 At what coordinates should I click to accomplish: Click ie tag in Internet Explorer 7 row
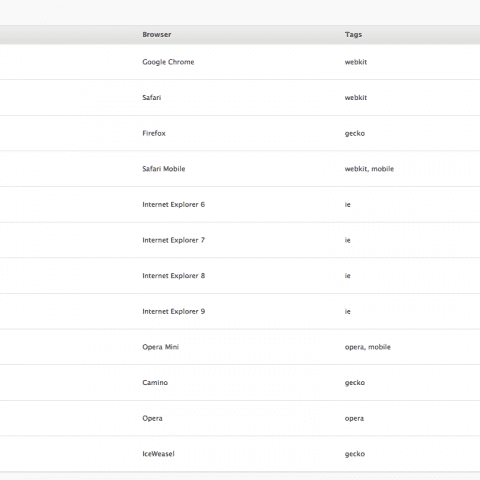pyautogui.click(x=348, y=240)
